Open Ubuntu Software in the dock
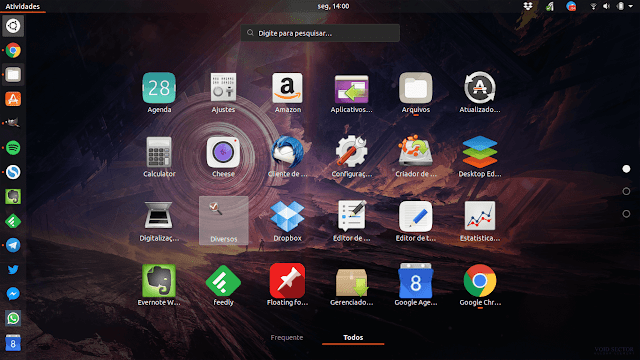Screen dimensions: 640x360 coord(13,99)
